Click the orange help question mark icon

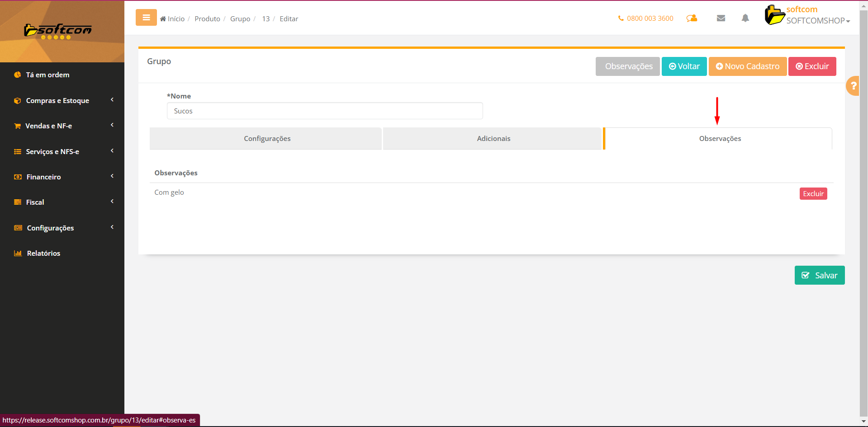853,86
